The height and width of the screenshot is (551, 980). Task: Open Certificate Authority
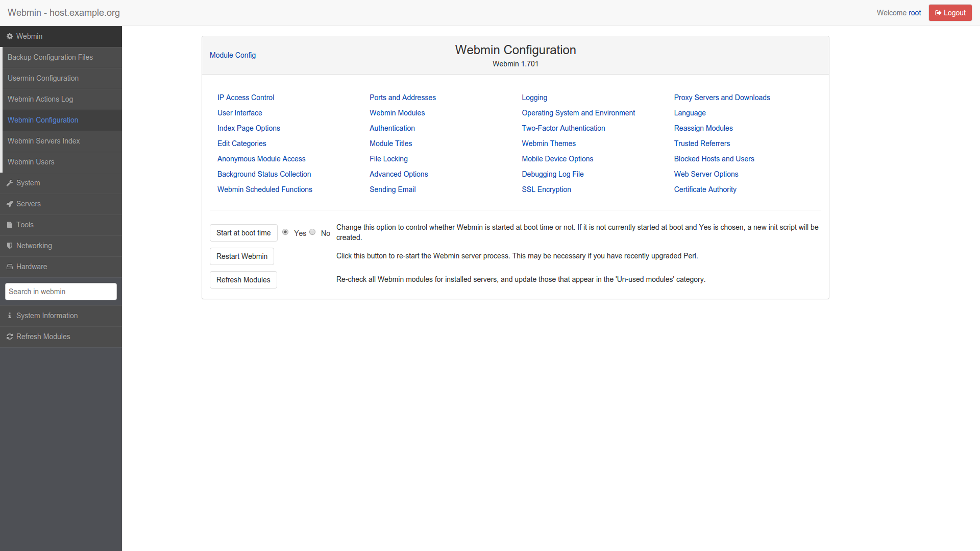point(705,189)
